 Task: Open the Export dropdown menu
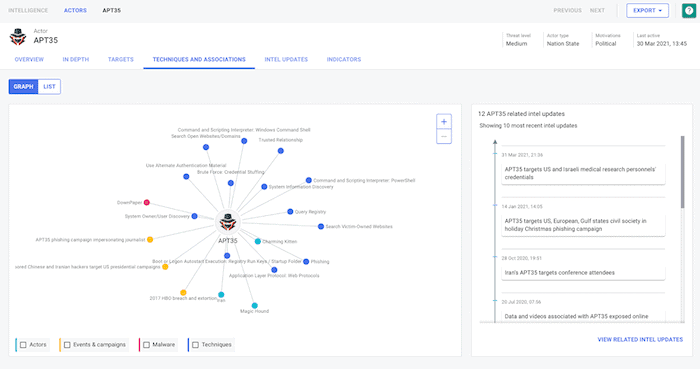[x=647, y=10]
